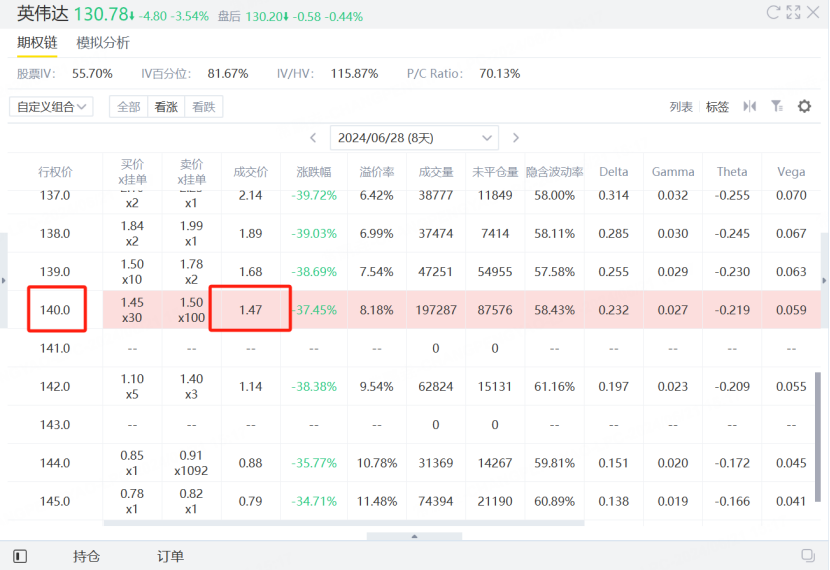Sort by the 成交价 column header

(x=250, y=172)
